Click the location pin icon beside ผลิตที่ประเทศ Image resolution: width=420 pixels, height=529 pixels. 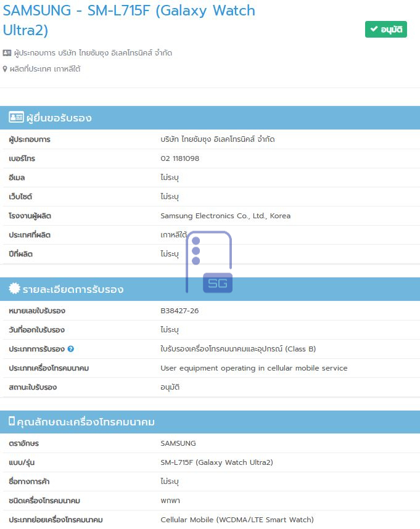coord(5,69)
